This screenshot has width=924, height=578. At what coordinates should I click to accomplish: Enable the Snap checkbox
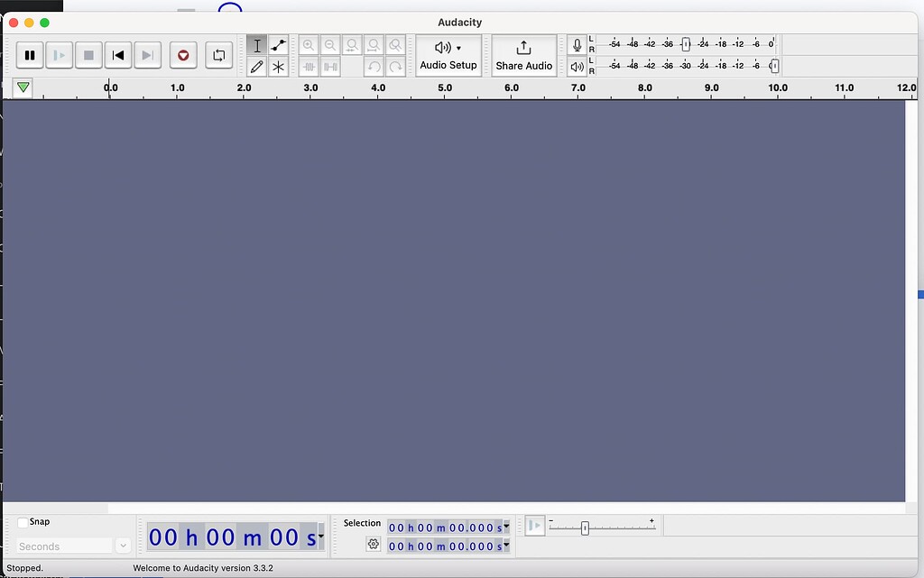(23, 521)
